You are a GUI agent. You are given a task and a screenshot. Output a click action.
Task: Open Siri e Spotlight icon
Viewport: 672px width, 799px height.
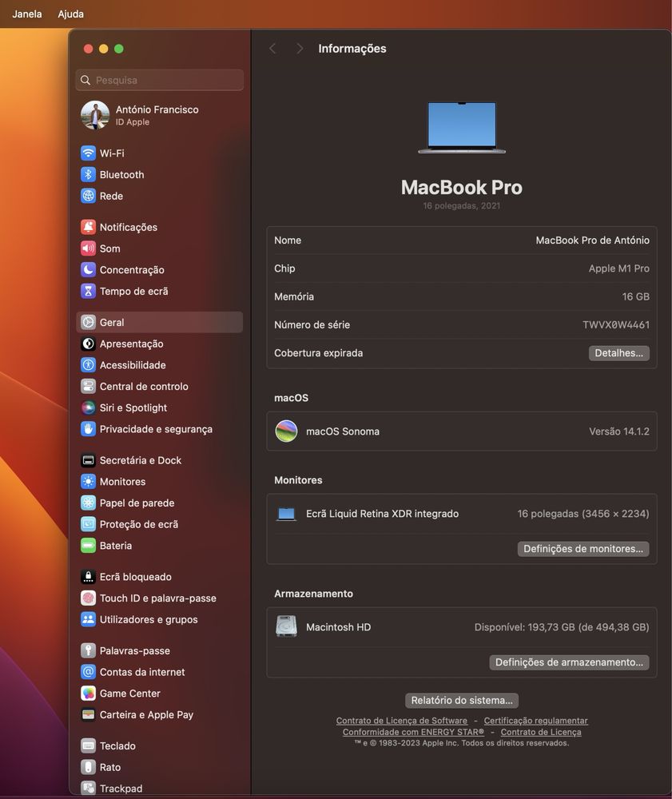[88, 407]
